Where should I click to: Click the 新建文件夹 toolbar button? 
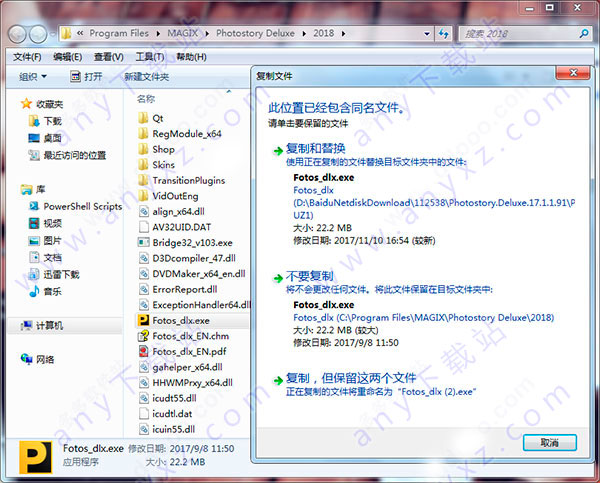147,77
